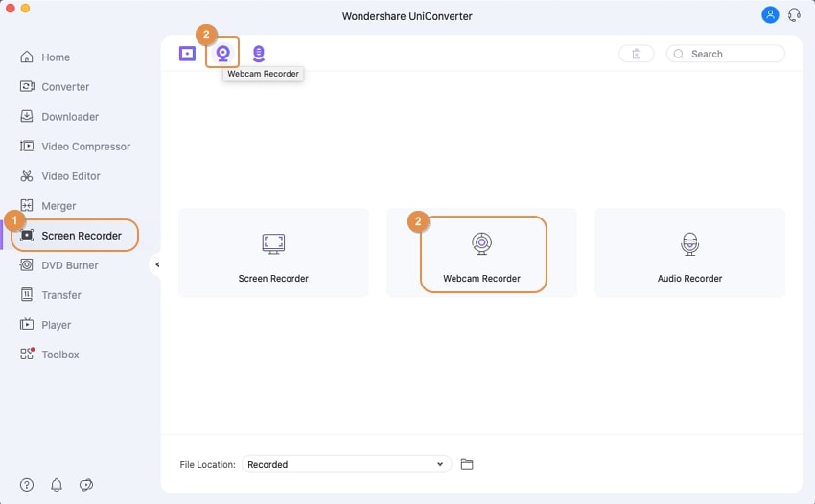Screen dimensions: 815x504
Task: Open the output folder icon
Action: click(x=467, y=464)
